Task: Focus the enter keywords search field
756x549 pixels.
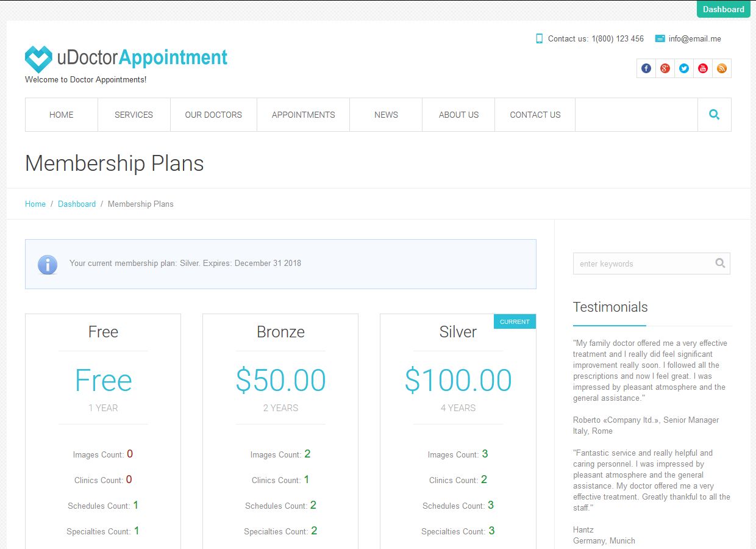Action: [x=643, y=264]
